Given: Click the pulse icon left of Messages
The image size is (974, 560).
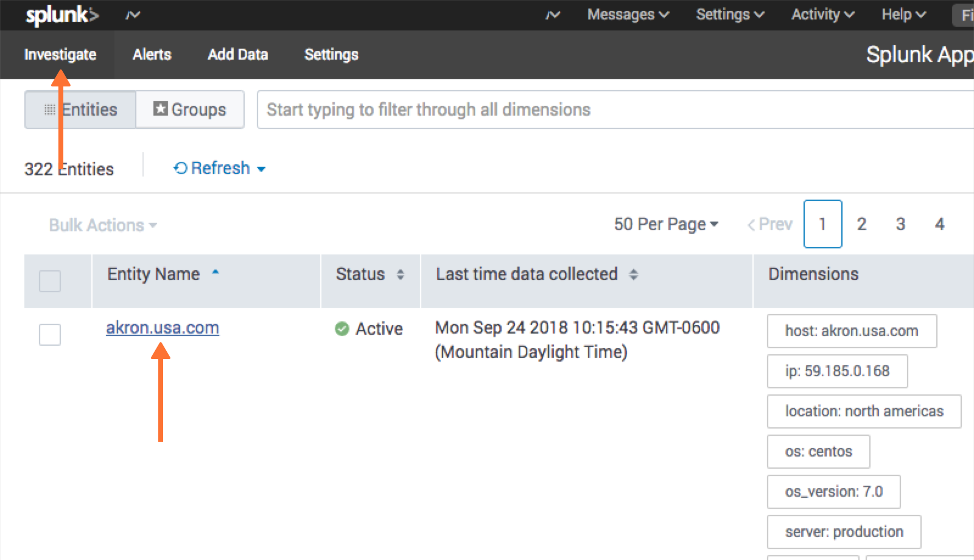Looking at the screenshot, I should [x=552, y=15].
